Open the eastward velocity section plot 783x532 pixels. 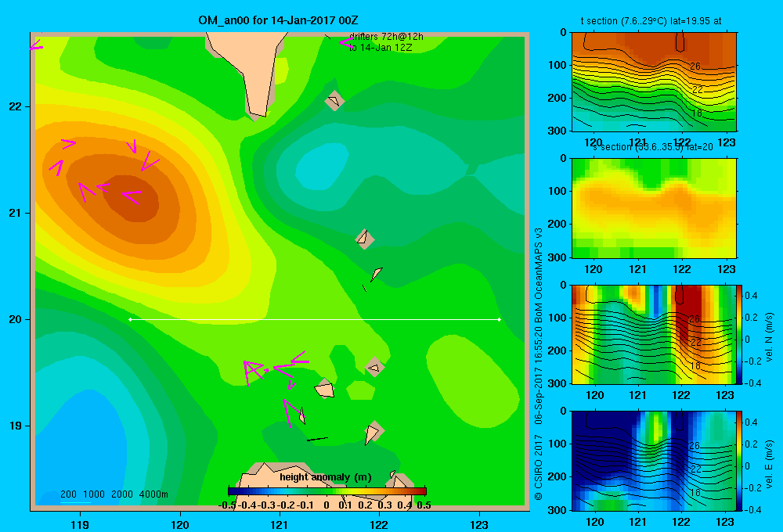tap(653, 460)
